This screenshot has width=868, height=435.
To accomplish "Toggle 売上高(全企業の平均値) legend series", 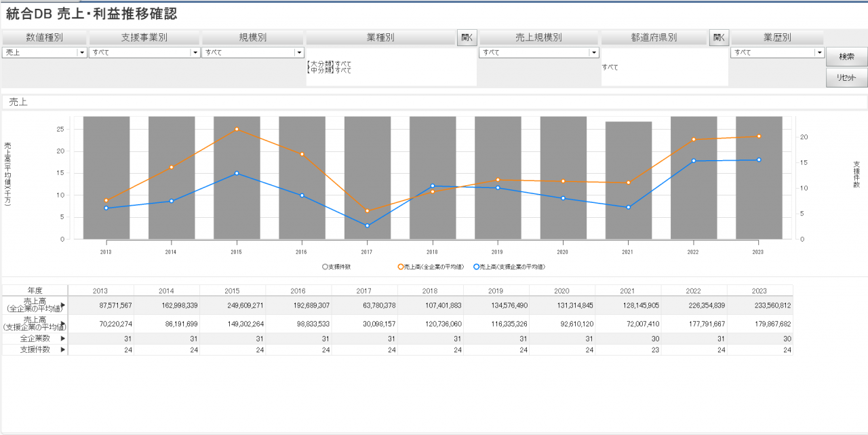I will click(x=401, y=267).
